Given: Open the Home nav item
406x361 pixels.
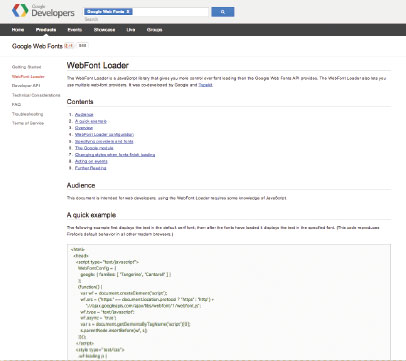Looking at the screenshot, I should [18, 30].
